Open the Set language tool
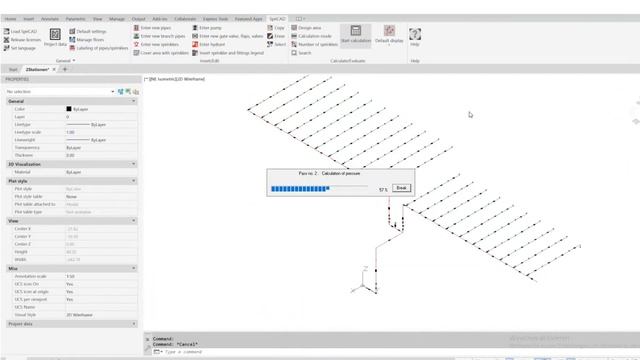Screen dimensions: 640x360 (20, 48)
